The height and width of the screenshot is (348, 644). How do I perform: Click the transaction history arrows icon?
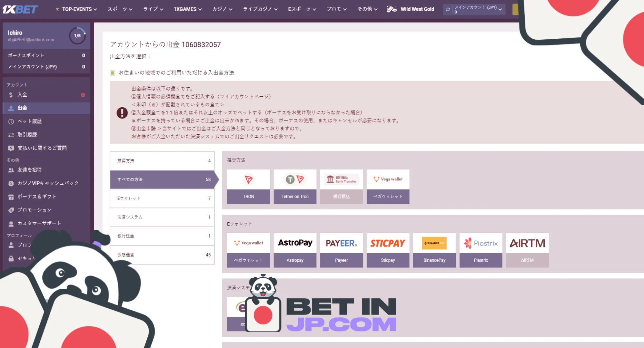click(x=11, y=135)
